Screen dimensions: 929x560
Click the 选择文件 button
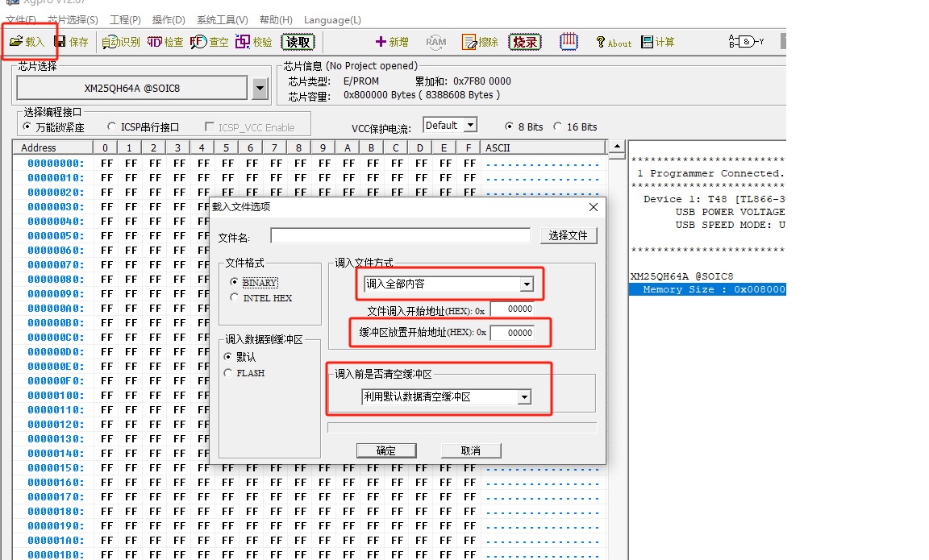click(569, 235)
